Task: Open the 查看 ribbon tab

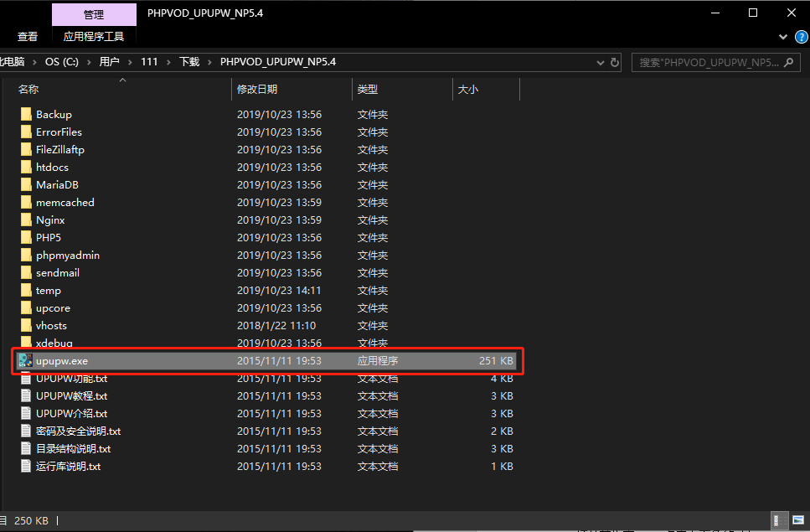Action: 28,37
